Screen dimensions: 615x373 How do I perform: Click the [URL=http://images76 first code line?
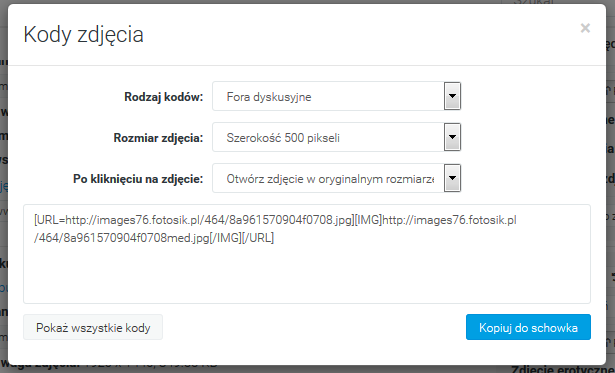coord(275,220)
